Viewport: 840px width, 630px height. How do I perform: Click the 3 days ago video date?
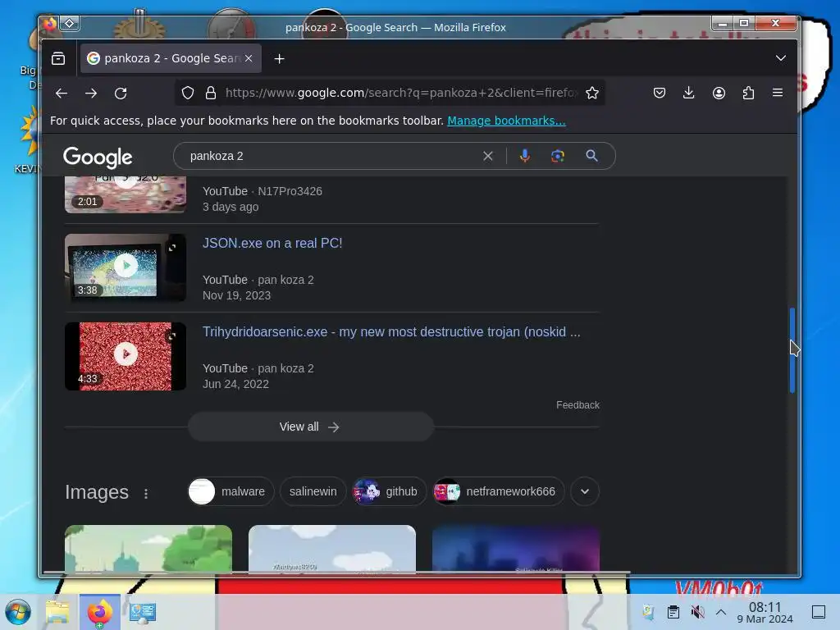click(x=231, y=207)
